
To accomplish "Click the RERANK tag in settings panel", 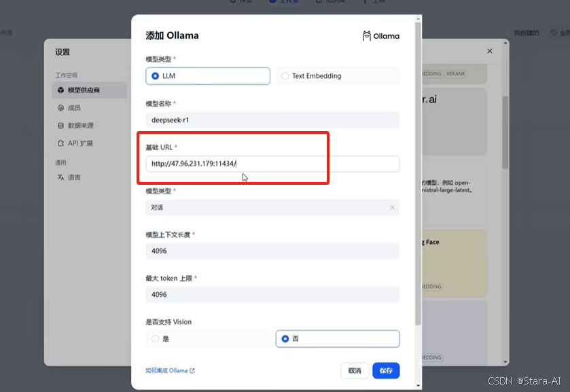I will [455, 74].
